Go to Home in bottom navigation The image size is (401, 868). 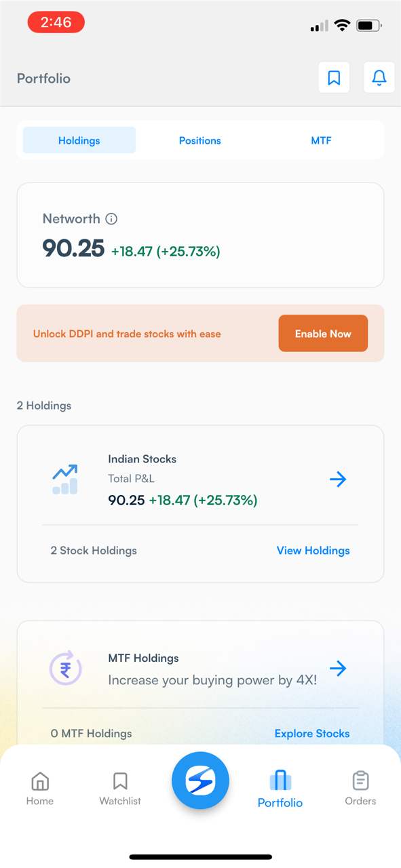[x=40, y=789]
